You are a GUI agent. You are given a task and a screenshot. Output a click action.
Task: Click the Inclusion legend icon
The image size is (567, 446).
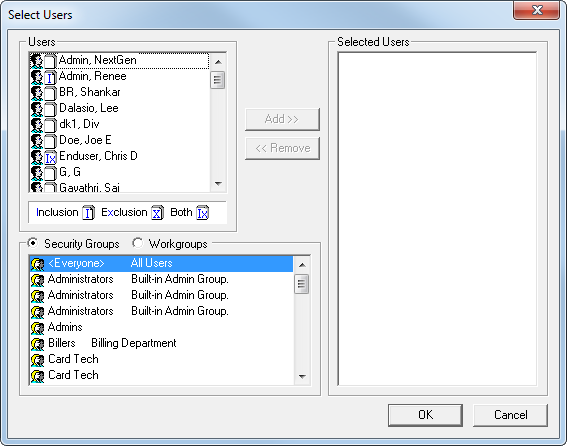88,213
